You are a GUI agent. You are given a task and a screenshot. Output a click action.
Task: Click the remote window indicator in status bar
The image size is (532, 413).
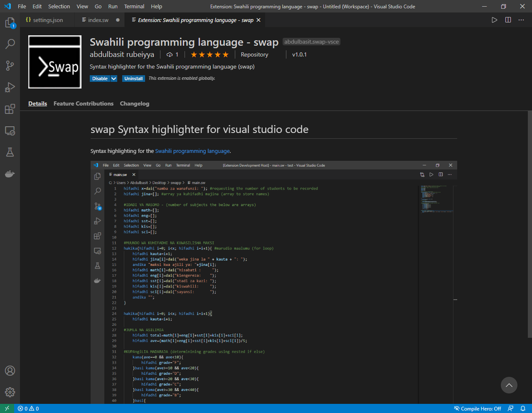[7, 408]
